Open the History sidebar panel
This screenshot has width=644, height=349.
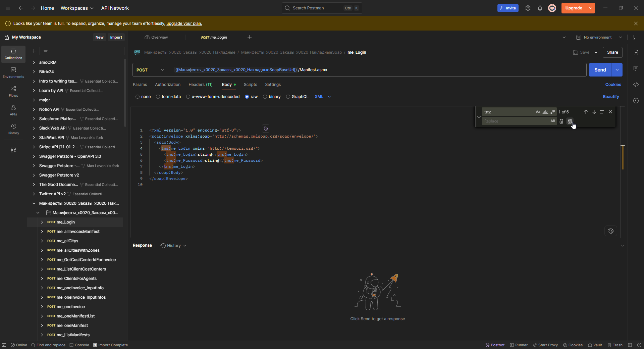(13, 129)
